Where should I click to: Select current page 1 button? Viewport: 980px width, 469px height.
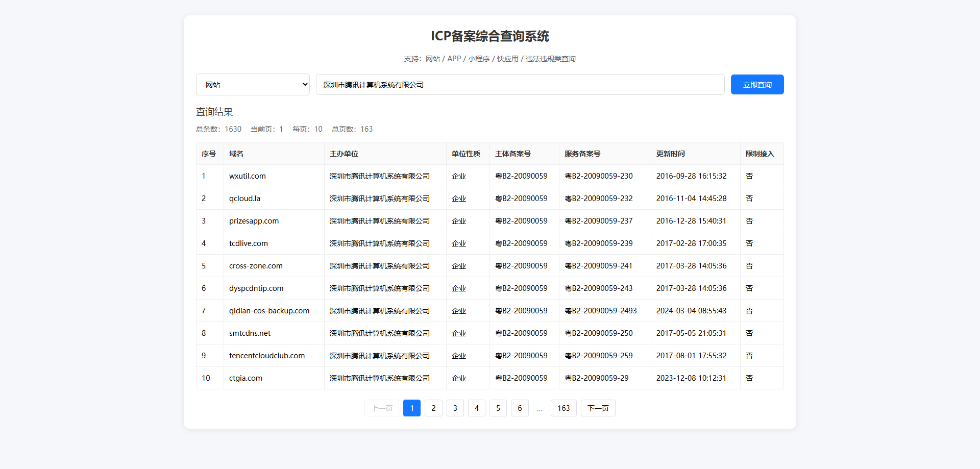[411, 408]
